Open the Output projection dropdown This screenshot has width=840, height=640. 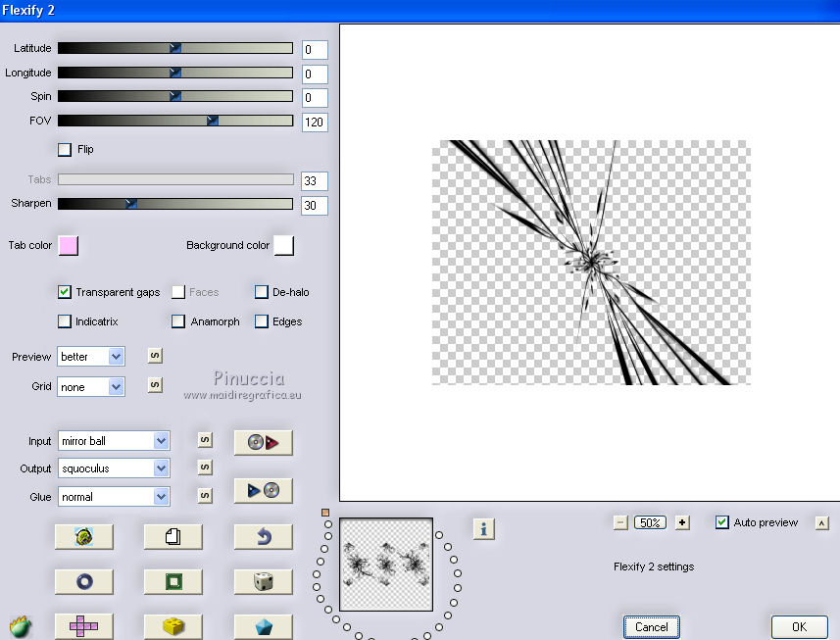click(114, 468)
